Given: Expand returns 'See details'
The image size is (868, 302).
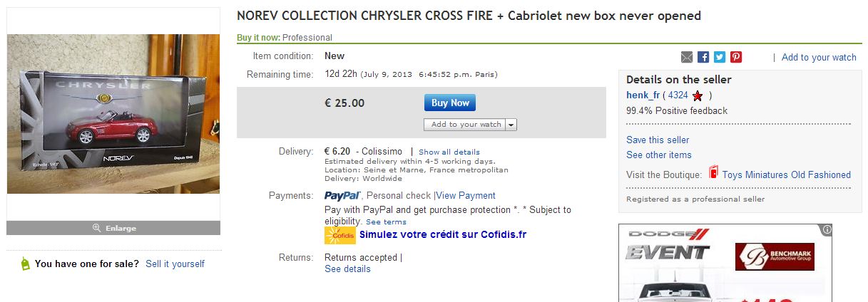Looking at the screenshot, I should [347, 269].
